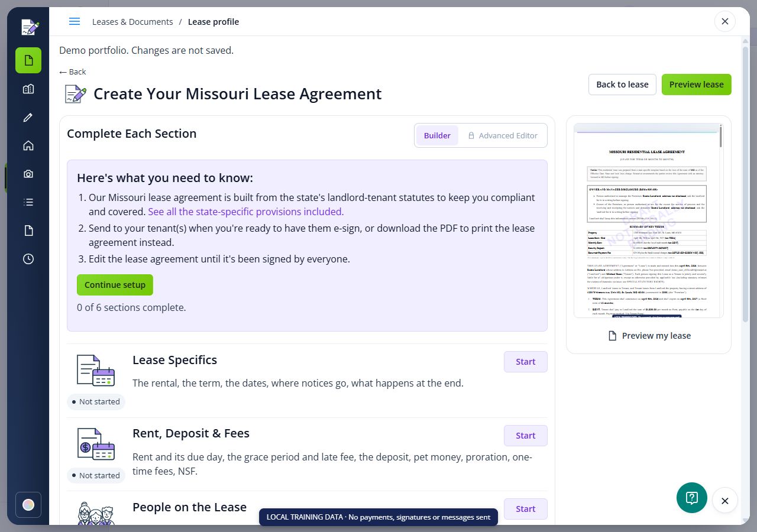The height and width of the screenshot is (532, 757).
Task: Start the People on the Lease section
Action: (525, 509)
